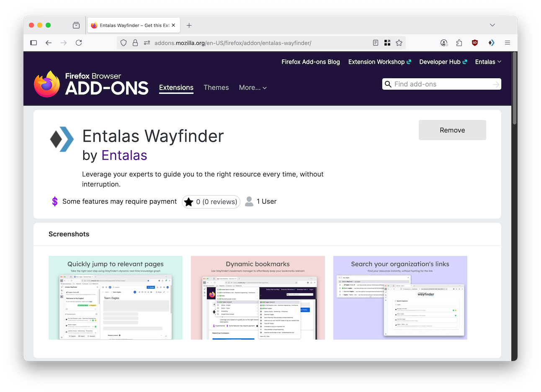Toggle the bookmark star for this page

tap(399, 42)
